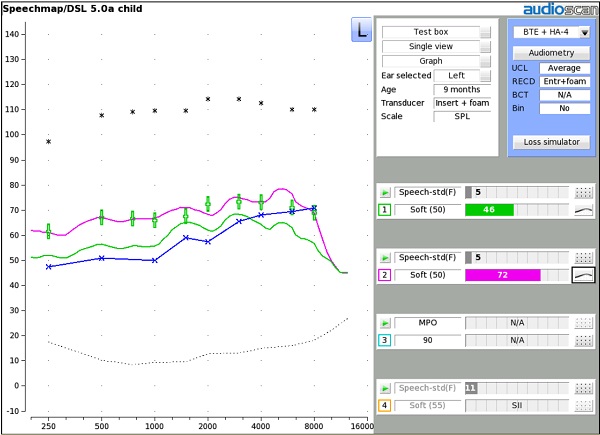Toggle test 4 orange numbered box
600x435 pixels.
pyautogui.click(x=384, y=405)
